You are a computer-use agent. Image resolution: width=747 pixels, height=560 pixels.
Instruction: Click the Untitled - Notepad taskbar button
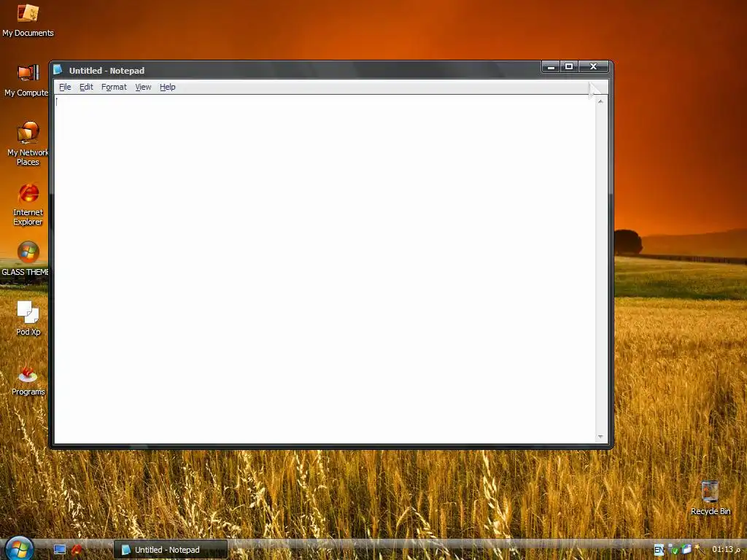point(171,550)
